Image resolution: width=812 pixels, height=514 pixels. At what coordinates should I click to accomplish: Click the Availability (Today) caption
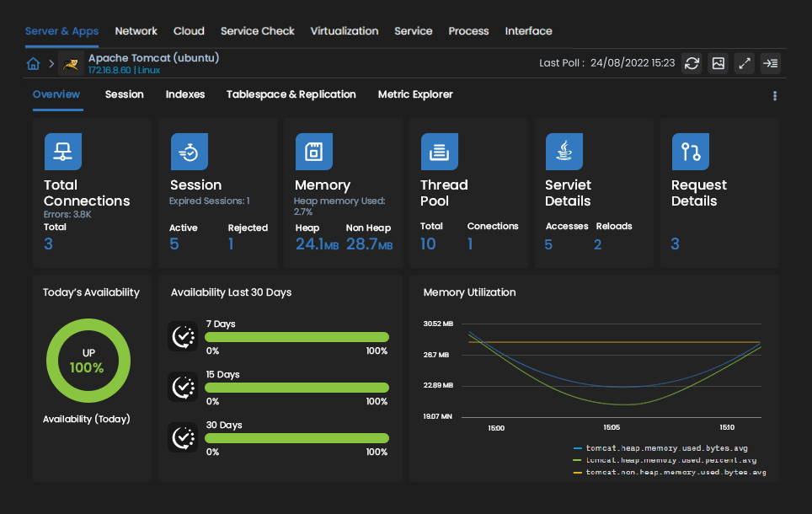point(87,419)
